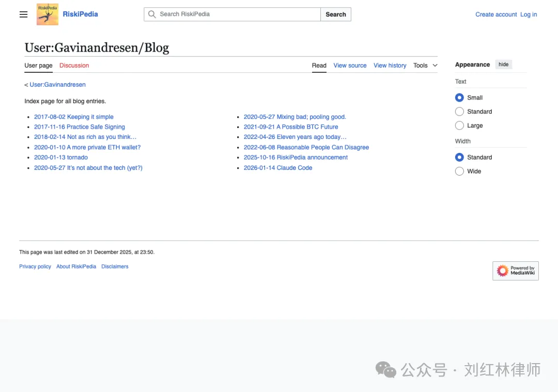
Task: Go back to User:Gavinandresen page
Action: (58, 85)
